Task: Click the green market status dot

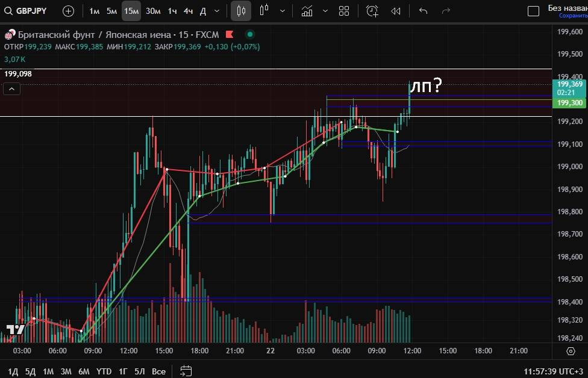Action: pyautogui.click(x=249, y=34)
